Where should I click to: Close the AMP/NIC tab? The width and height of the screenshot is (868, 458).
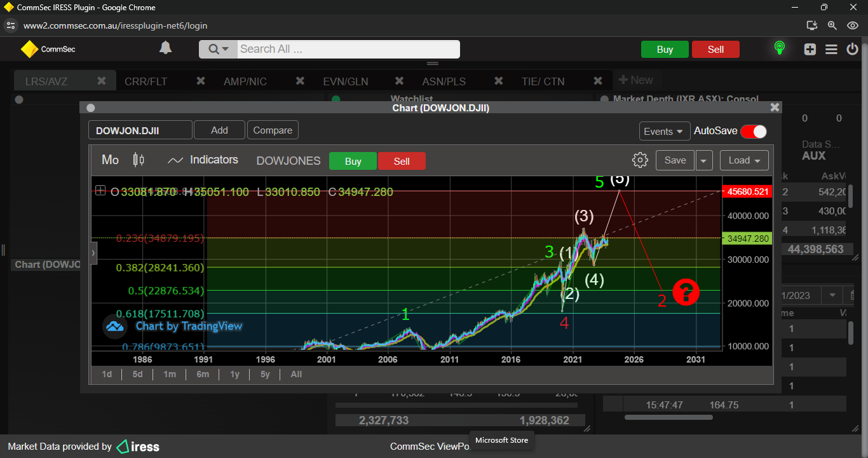click(x=301, y=81)
